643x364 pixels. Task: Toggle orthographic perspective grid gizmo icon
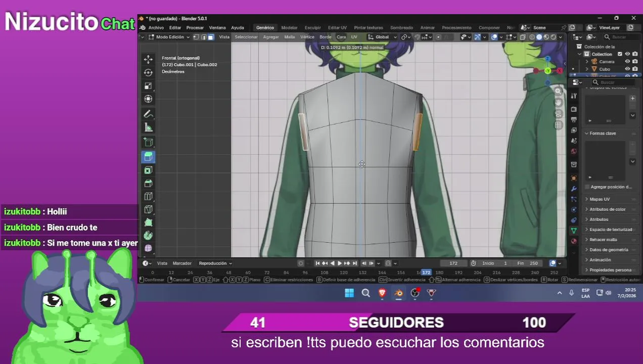[558, 125]
